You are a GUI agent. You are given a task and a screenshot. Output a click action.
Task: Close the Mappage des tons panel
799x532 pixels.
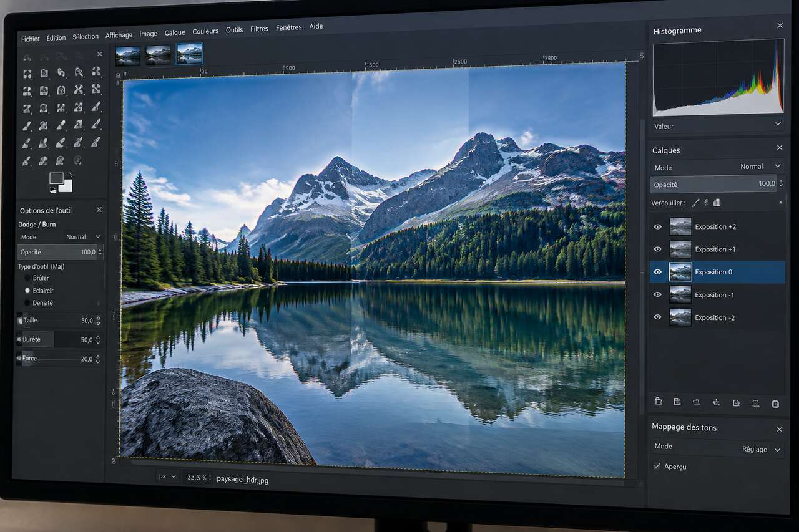779,430
